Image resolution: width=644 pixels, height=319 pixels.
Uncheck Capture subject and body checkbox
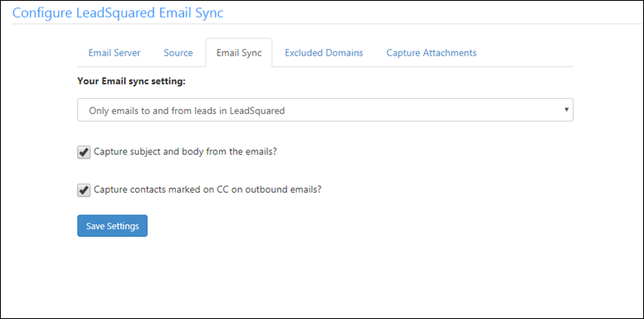[84, 153]
